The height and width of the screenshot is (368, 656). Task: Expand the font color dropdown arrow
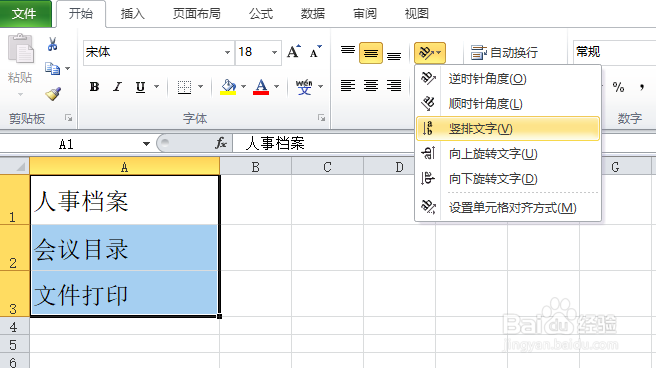click(x=277, y=87)
